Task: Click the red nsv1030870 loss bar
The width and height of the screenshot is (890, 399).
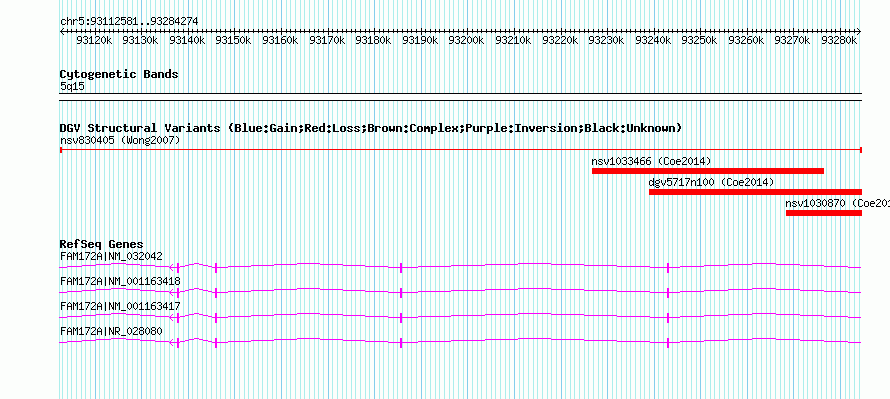Action: (x=824, y=213)
